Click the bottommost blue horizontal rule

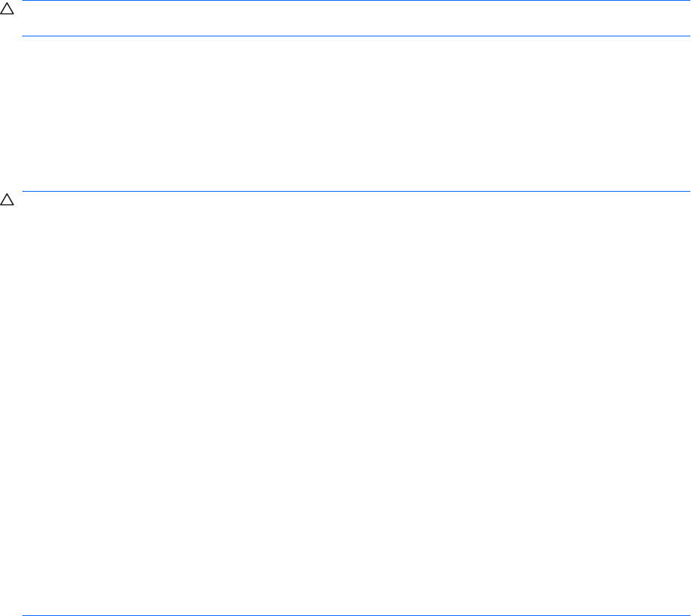point(356,615)
